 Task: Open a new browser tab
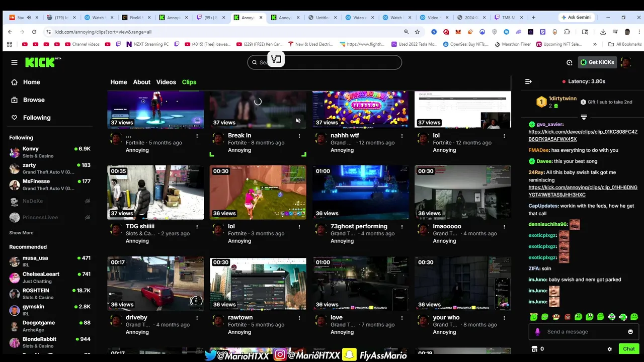coord(533,18)
